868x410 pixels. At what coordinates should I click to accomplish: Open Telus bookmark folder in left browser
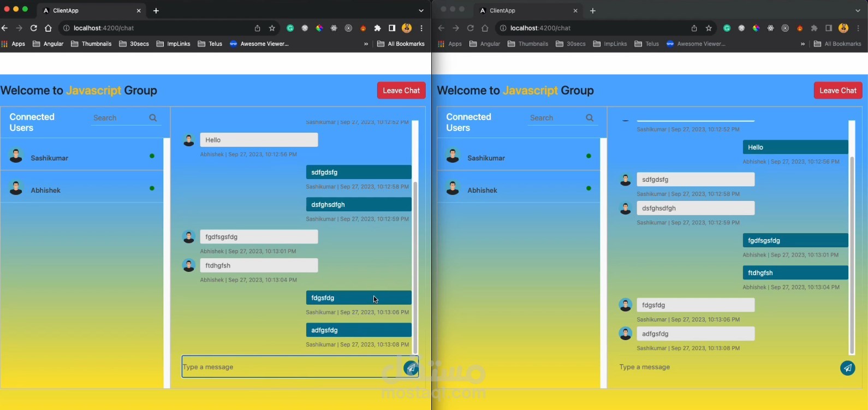coord(210,44)
